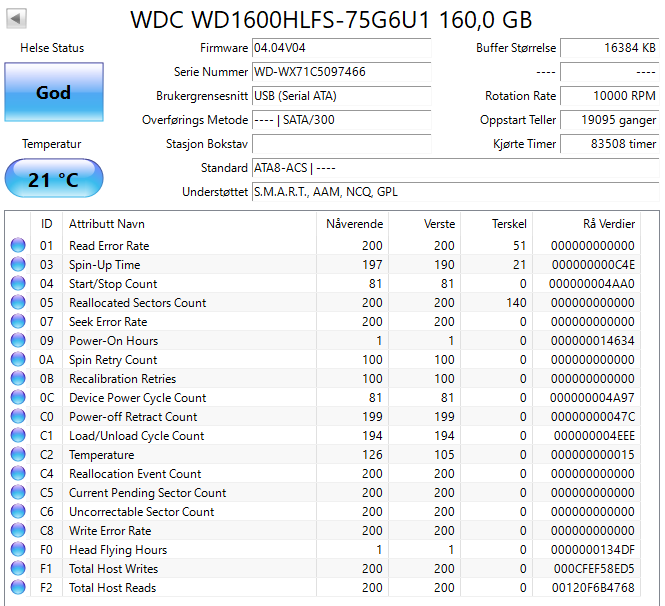This screenshot has height=606, width=665.
Task: Select status icon for Reallocated Sectors Count
Action: 18,302
